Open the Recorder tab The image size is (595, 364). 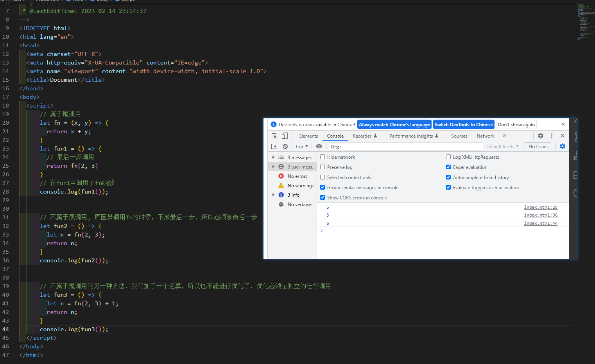pyautogui.click(x=365, y=136)
